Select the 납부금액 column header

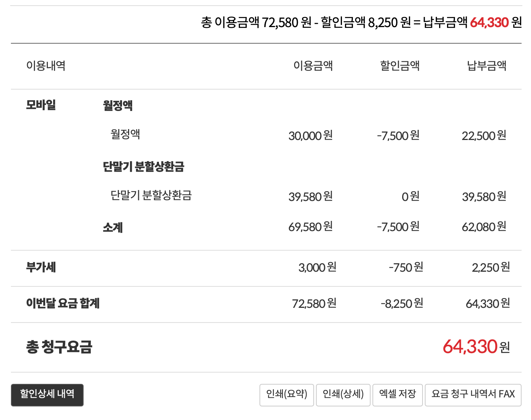tap(486, 66)
